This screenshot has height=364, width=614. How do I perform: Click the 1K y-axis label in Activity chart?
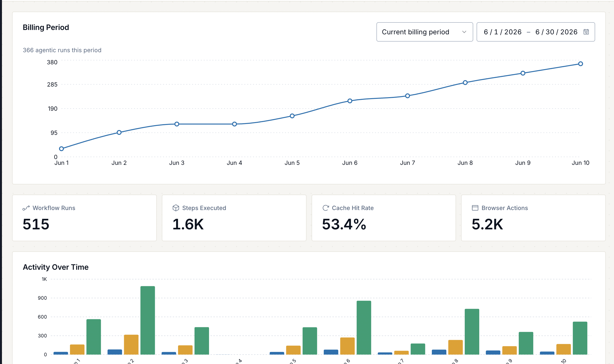point(44,279)
